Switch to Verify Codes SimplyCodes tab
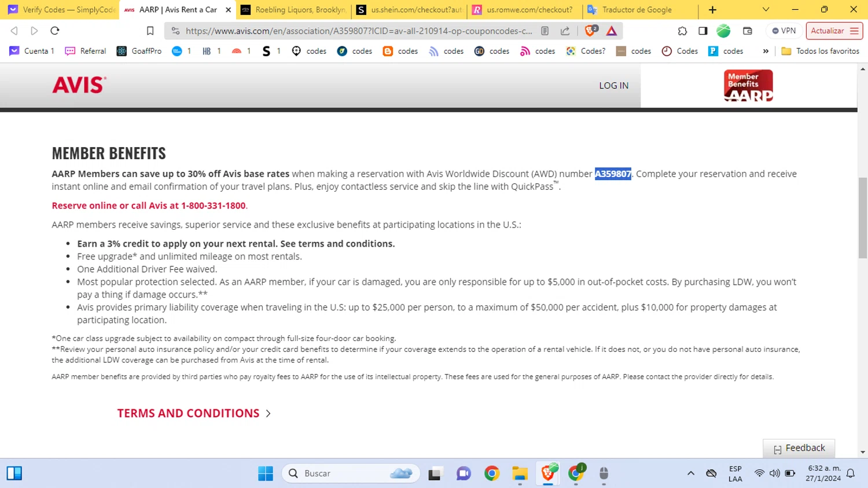The height and width of the screenshot is (488, 868). pos(60,10)
